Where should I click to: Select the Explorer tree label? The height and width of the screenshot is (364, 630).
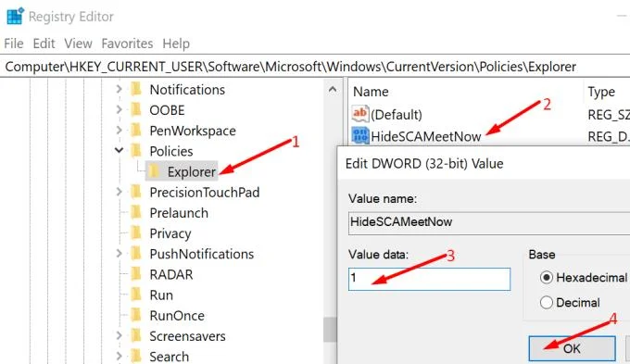192,172
